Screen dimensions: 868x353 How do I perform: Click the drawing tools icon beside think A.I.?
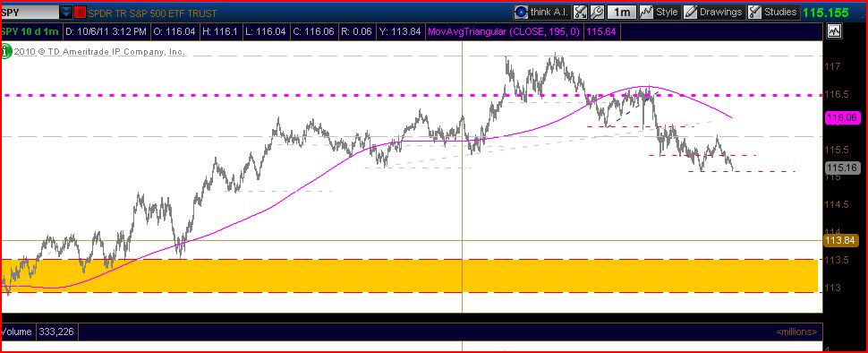point(580,12)
